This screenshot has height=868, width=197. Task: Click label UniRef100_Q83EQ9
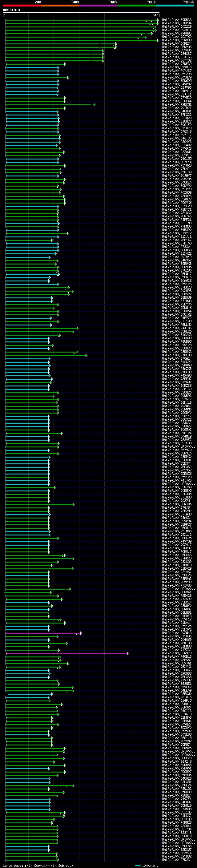176,819
